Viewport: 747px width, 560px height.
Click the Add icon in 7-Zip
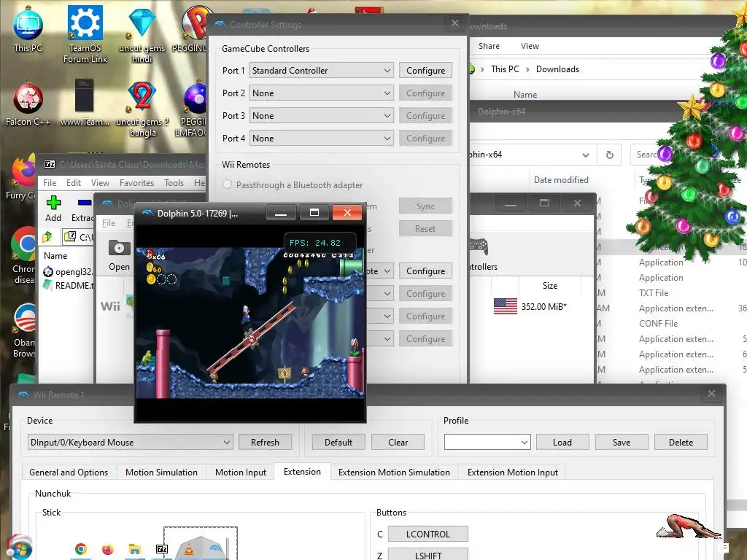53,209
